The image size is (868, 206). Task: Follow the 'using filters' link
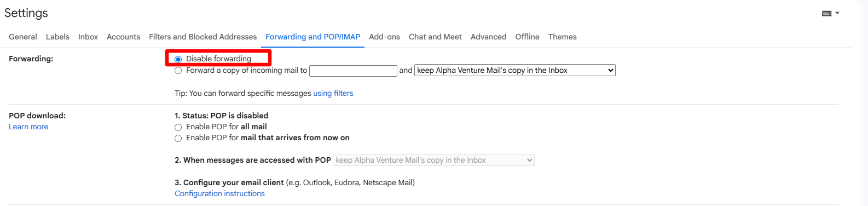(333, 93)
